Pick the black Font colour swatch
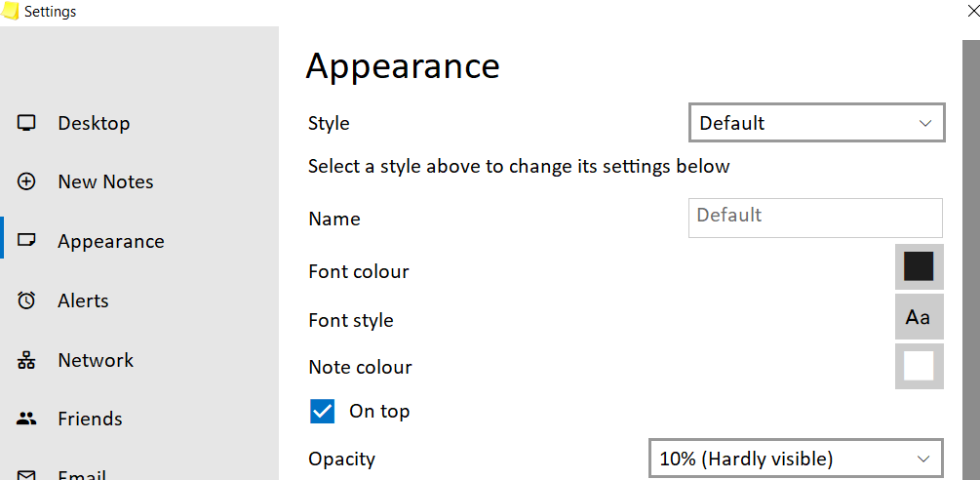Viewport: 980px width, 480px height. pyautogui.click(x=919, y=267)
